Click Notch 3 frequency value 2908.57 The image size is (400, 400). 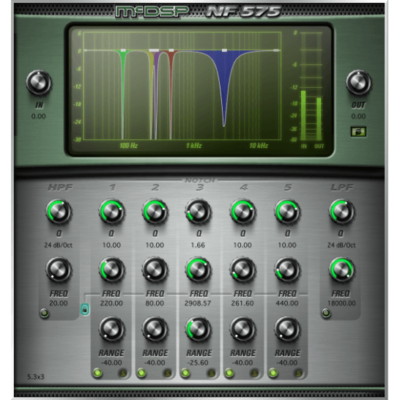198,303
